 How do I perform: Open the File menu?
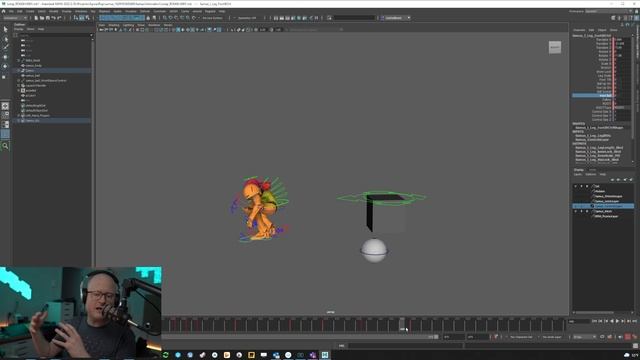pyautogui.click(x=11, y=11)
